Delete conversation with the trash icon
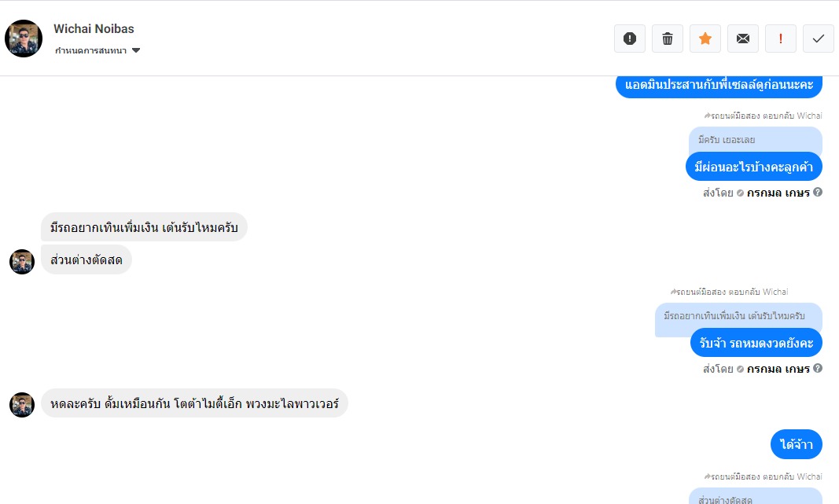839x504 pixels. [668, 39]
